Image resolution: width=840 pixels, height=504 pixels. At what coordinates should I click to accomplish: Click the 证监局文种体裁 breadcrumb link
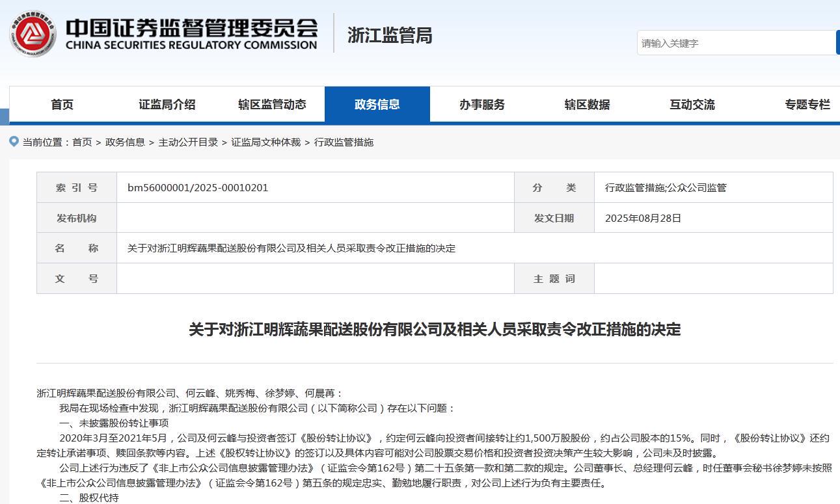click(x=266, y=142)
